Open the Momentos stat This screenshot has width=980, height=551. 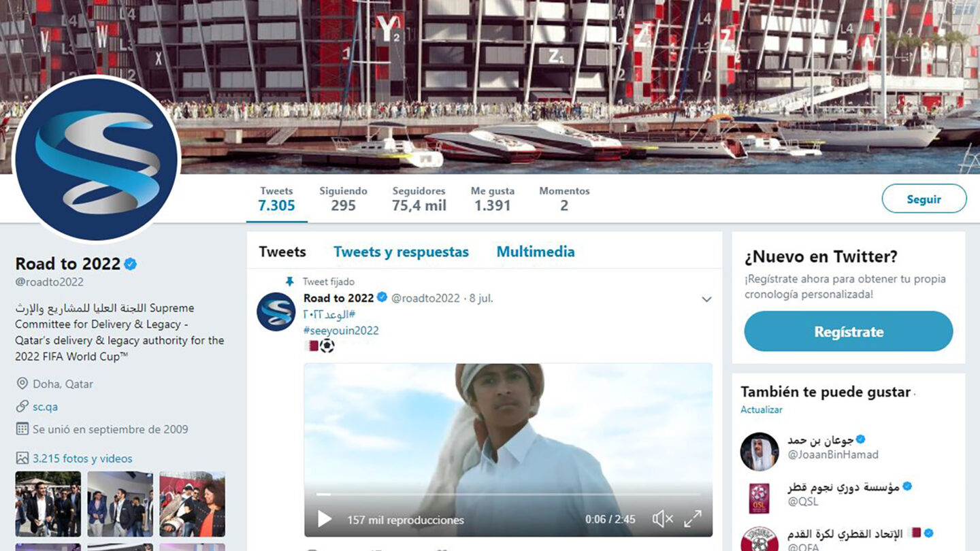(564, 199)
